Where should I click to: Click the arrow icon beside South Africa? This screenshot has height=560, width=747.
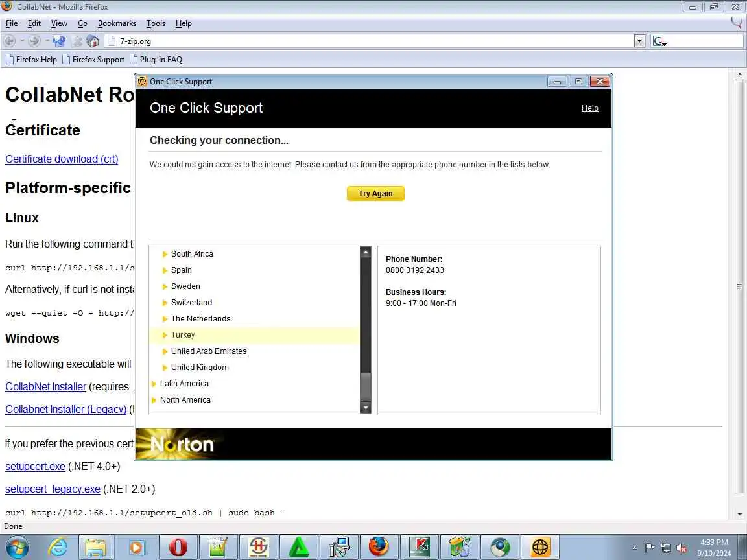click(x=165, y=254)
